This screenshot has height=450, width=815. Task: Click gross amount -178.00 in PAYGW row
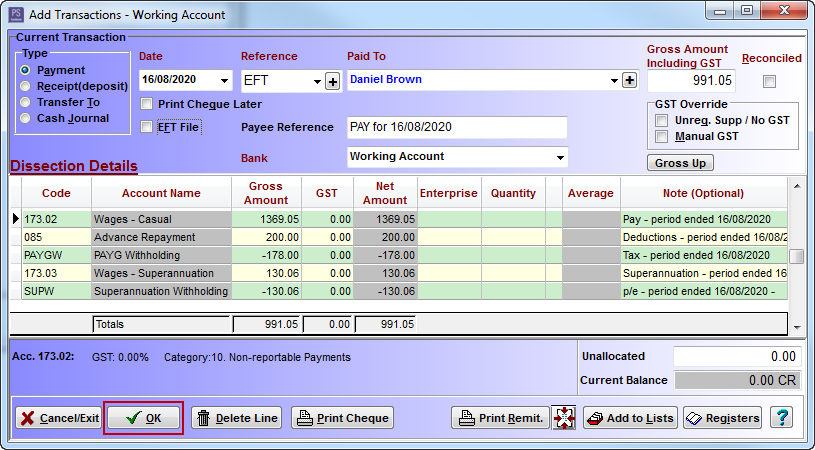point(267,255)
